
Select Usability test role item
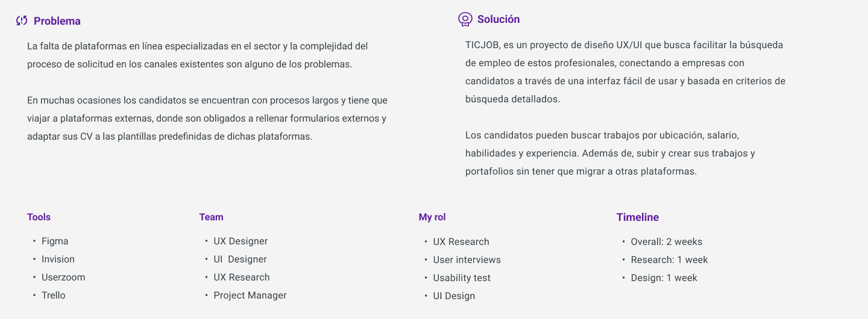(x=462, y=278)
